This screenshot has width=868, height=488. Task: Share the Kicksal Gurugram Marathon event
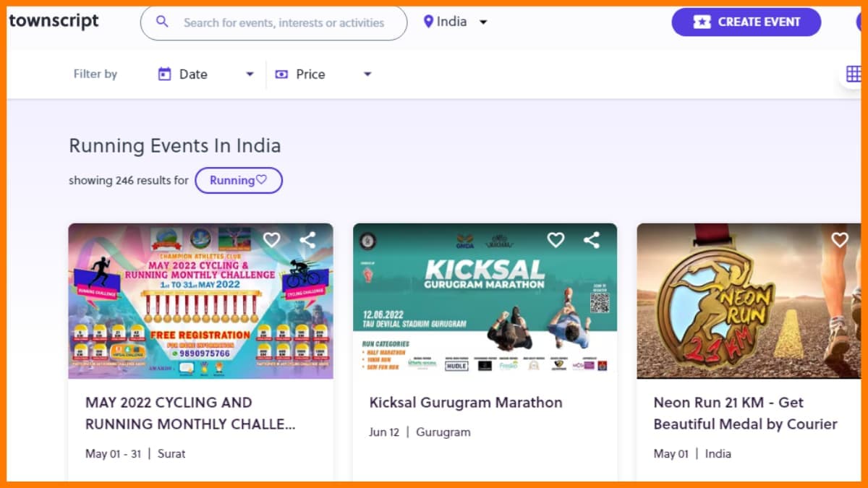592,240
